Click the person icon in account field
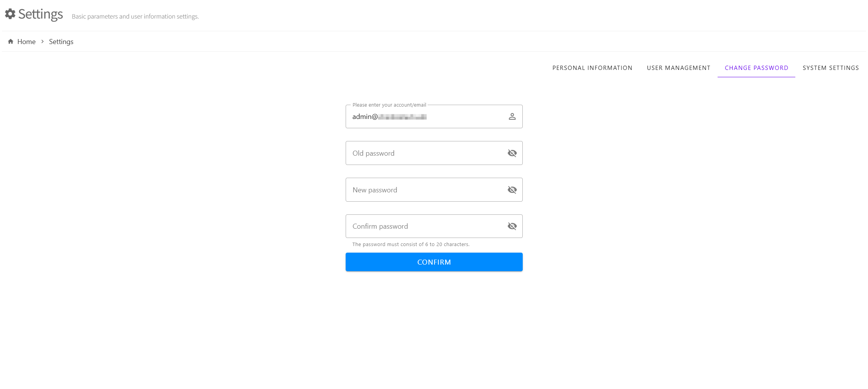The height and width of the screenshot is (389, 868). click(512, 116)
